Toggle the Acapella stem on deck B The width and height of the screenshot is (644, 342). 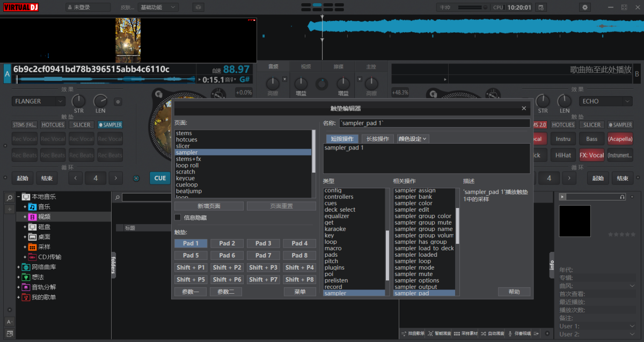coord(620,138)
